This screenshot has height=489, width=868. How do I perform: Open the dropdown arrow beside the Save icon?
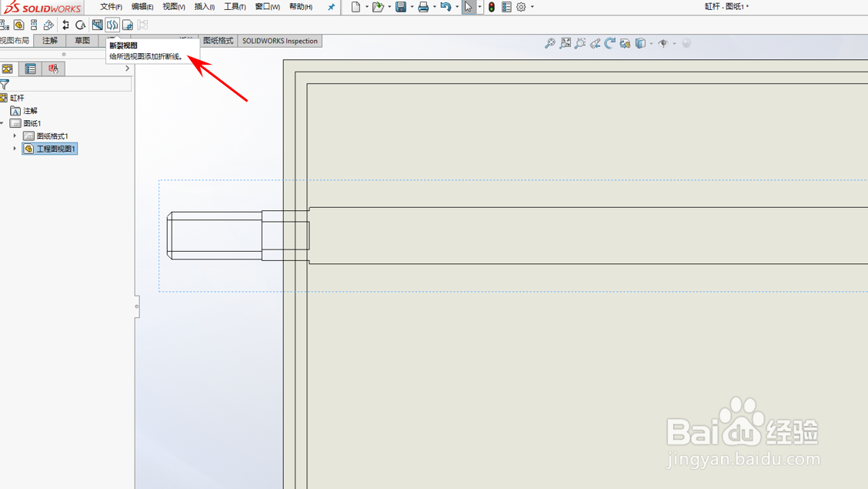click(x=412, y=7)
